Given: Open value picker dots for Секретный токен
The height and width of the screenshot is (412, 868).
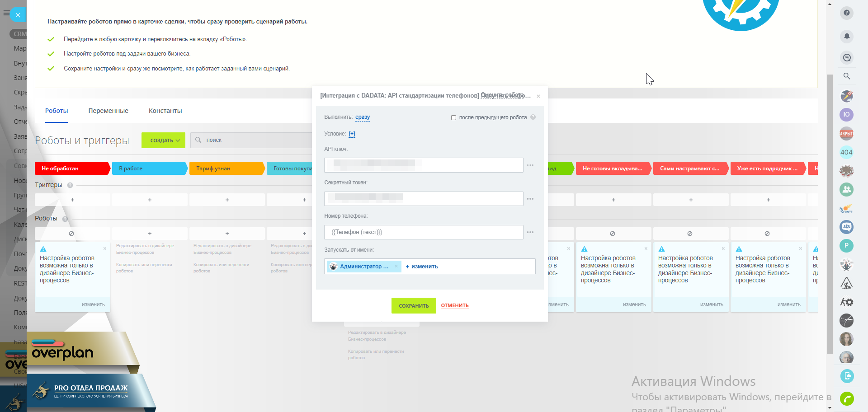Looking at the screenshot, I should tap(530, 199).
